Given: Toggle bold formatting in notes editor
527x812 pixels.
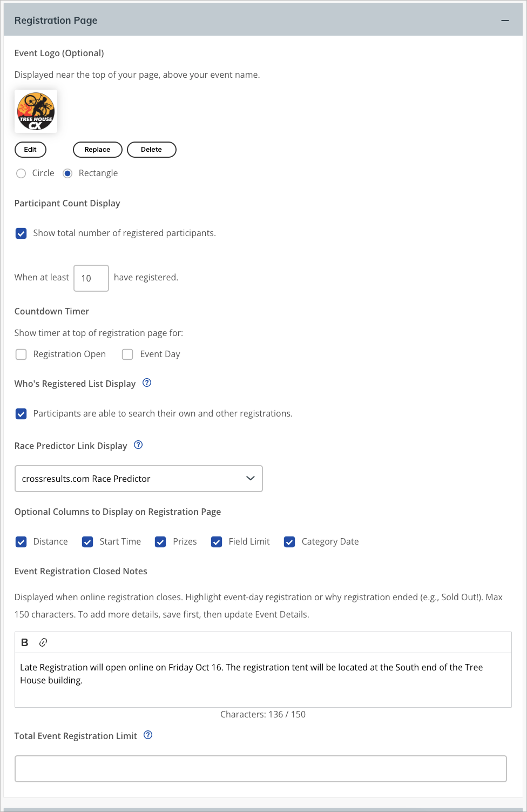Looking at the screenshot, I should 25,642.
